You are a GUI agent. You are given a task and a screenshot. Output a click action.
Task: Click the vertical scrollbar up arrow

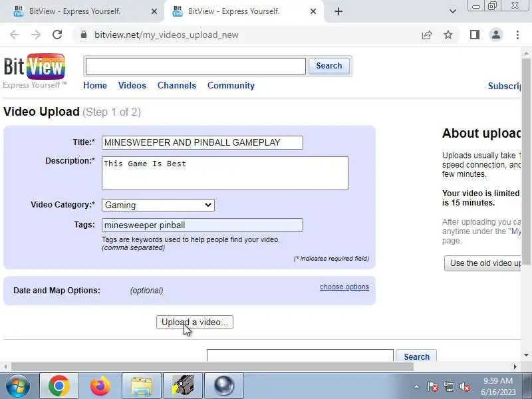[526, 53]
